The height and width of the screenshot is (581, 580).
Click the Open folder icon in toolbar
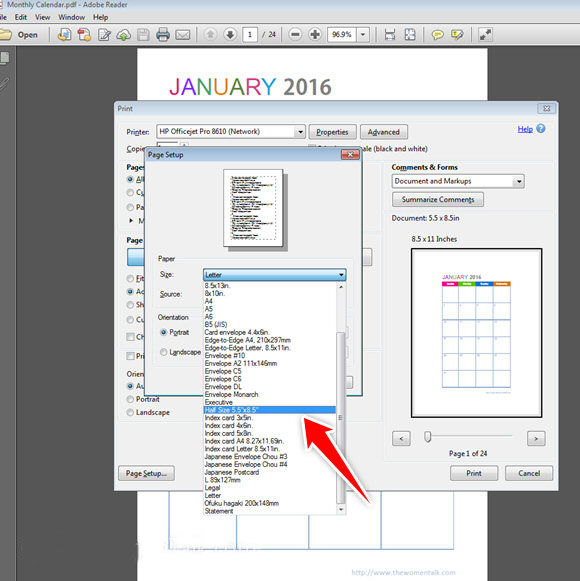6,35
